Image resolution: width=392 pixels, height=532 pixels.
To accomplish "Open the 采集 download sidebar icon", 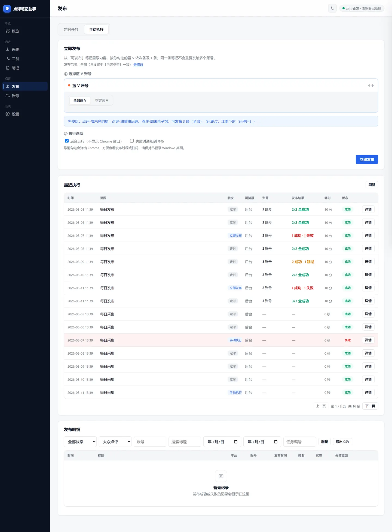I will [x=8, y=49].
